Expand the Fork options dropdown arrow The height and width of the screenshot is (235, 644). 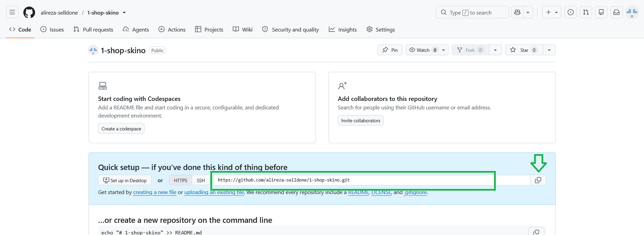click(495, 50)
